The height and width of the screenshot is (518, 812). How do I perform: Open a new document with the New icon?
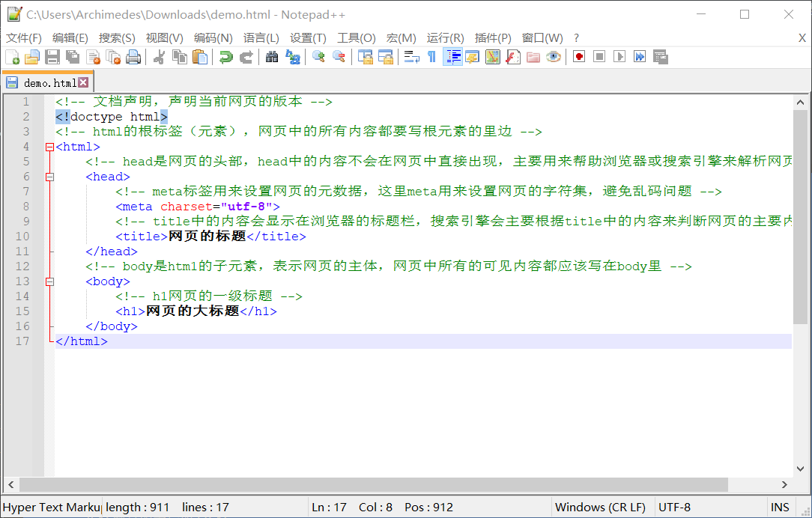click(13, 56)
